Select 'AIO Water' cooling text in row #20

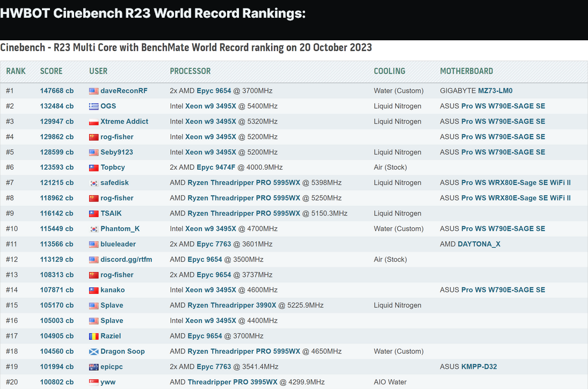(390, 382)
